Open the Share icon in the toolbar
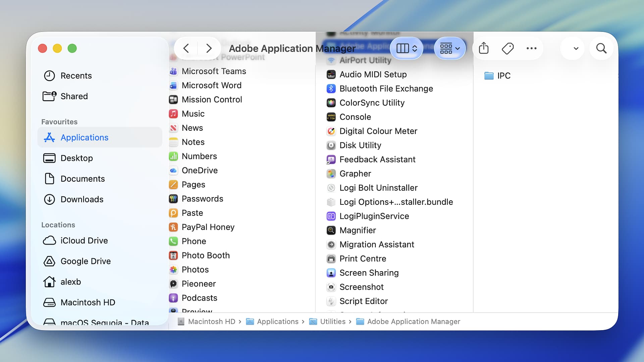Image resolution: width=644 pixels, height=362 pixels. tap(483, 48)
